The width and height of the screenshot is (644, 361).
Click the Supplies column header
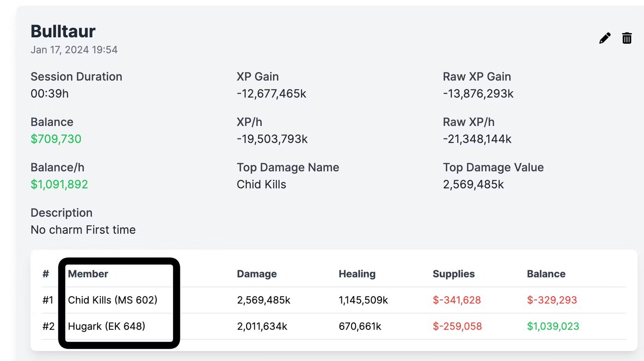pos(454,274)
